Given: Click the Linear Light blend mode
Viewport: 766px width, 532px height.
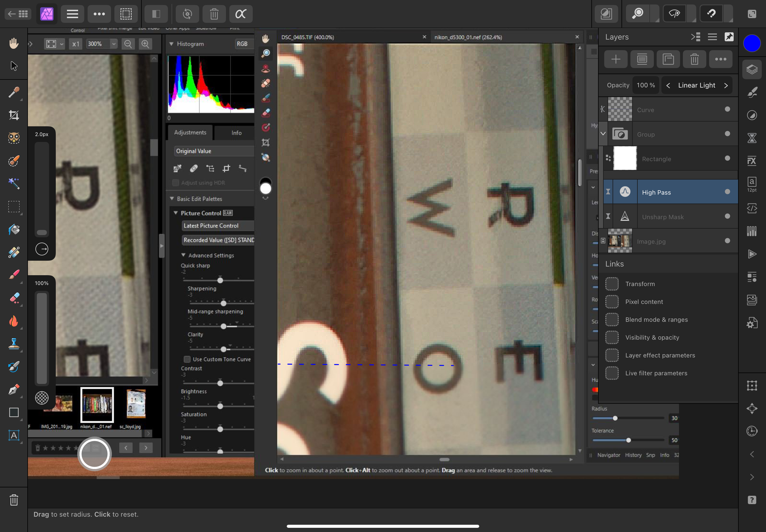Looking at the screenshot, I should pos(696,85).
